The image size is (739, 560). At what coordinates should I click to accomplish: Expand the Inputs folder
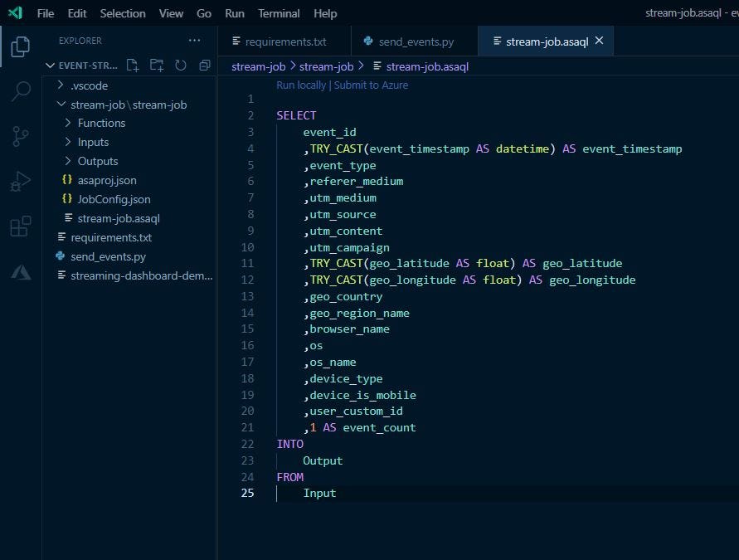pos(93,142)
